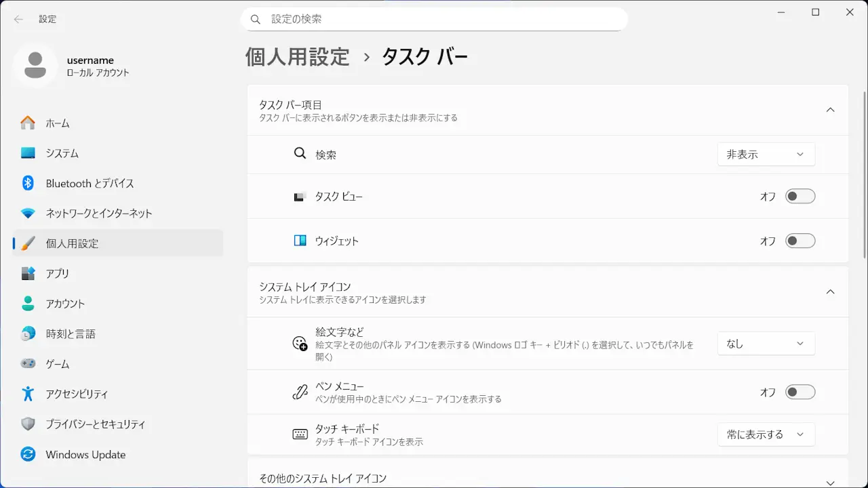
Task: Select システム in the sidebar
Action: [x=62, y=153]
